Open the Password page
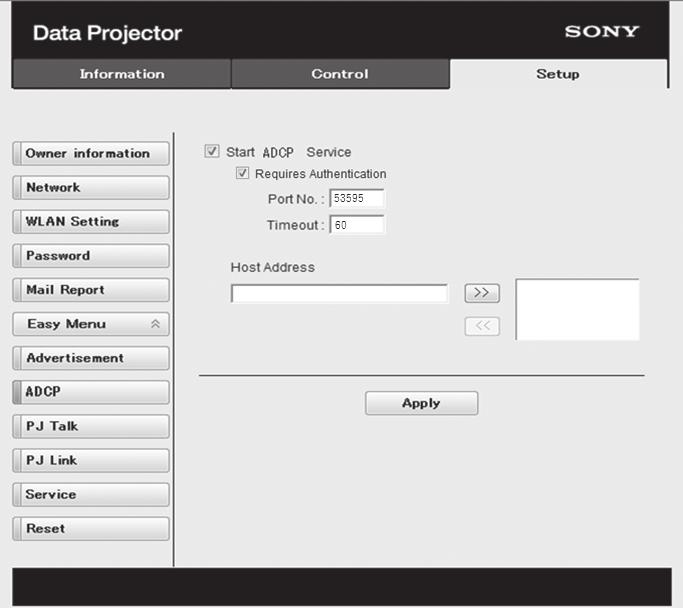Screen dimensions: 683x608 91,256
